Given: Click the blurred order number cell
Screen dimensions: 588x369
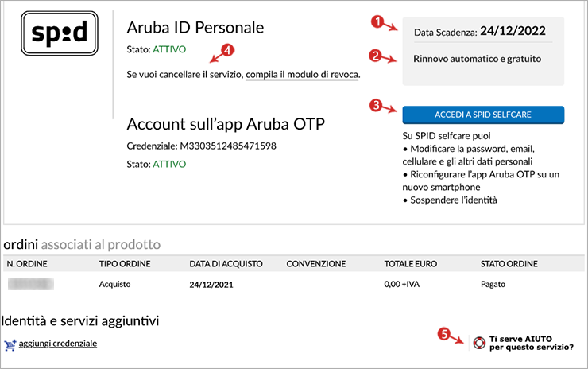Looking at the screenshot, I should point(31,284).
